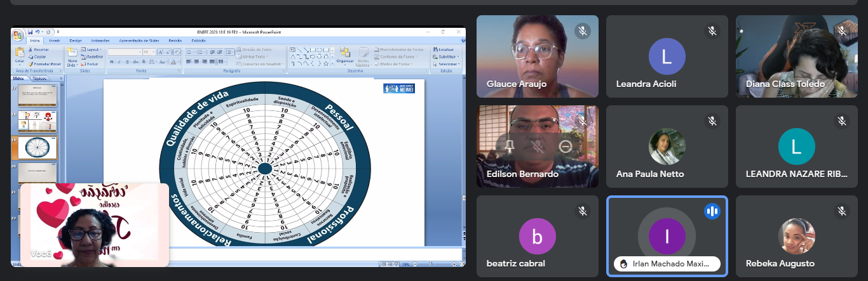Screen dimensions: 868x281
Task: Toggle italic text formatting
Action: [x=119, y=62]
